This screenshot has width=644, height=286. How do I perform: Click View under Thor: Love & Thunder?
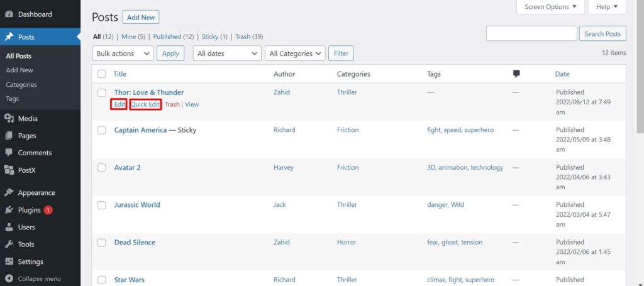click(192, 104)
